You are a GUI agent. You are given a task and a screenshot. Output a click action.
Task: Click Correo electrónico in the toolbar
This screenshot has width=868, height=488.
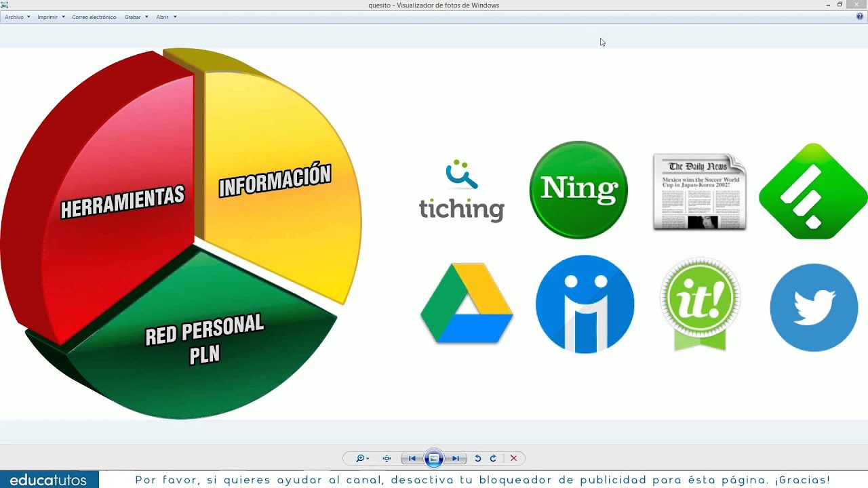tap(94, 17)
